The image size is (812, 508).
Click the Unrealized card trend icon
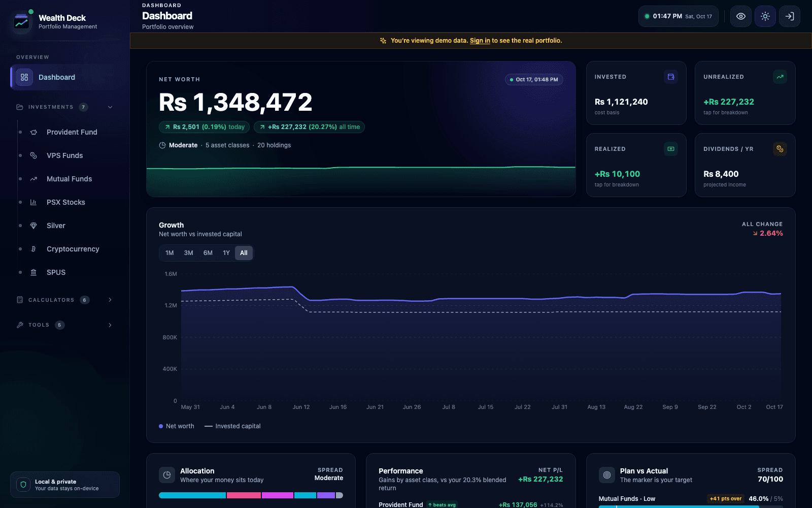click(780, 77)
